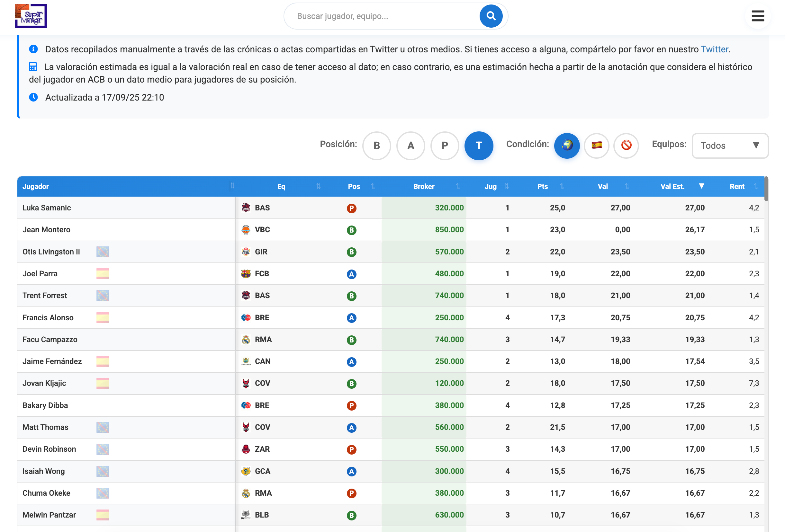Click the Baskonia crest beside Luka Samanic
785x532 pixels.
[x=246, y=208]
